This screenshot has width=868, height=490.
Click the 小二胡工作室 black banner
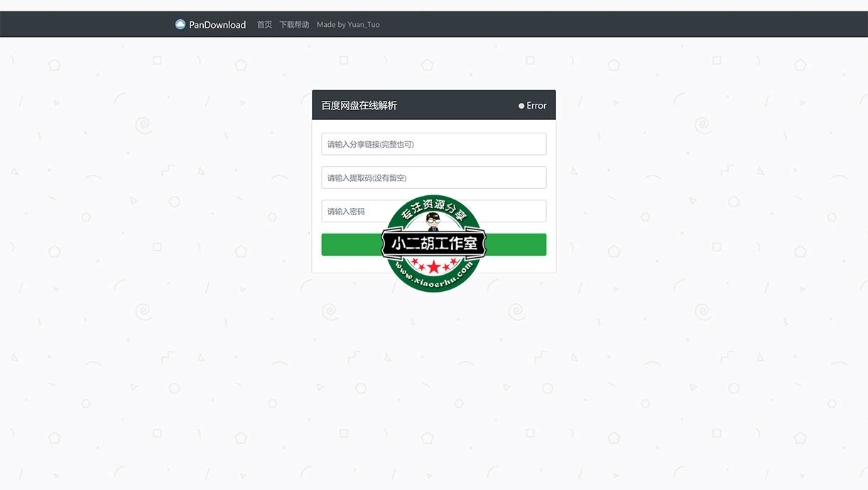click(434, 244)
